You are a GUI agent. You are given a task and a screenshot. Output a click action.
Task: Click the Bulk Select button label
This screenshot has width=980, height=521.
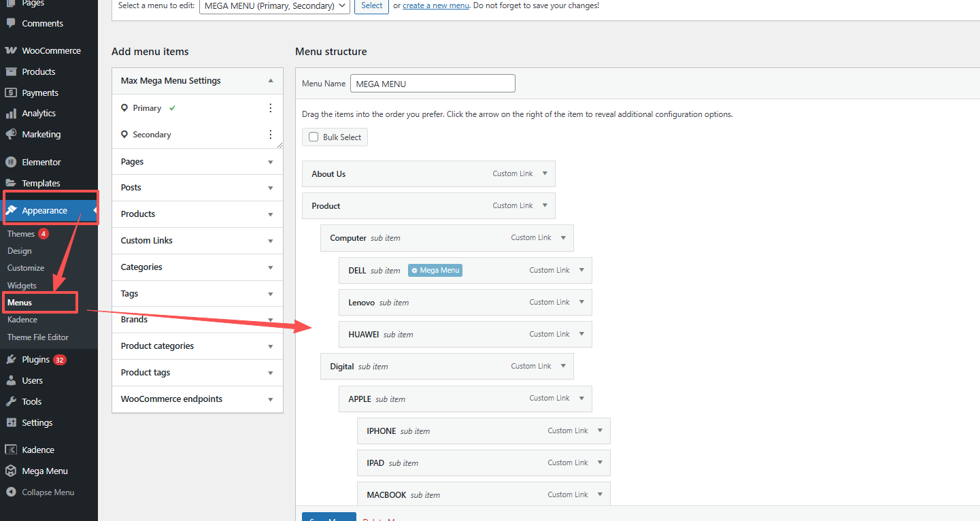[x=342, y=137]
